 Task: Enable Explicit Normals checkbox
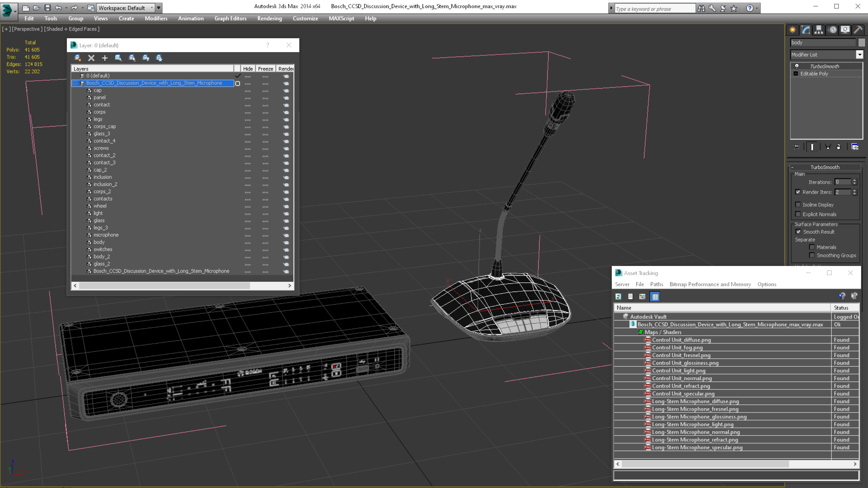pyautogui.click(x=797, y=214)
